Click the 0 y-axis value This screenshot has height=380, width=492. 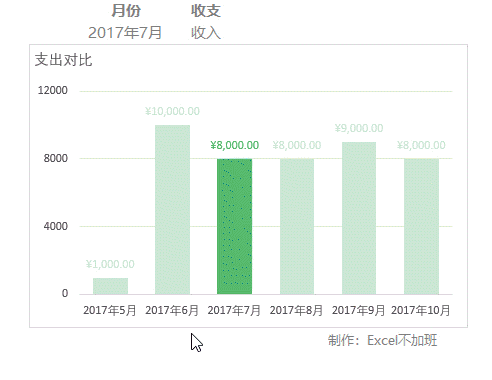coord(65,293)
